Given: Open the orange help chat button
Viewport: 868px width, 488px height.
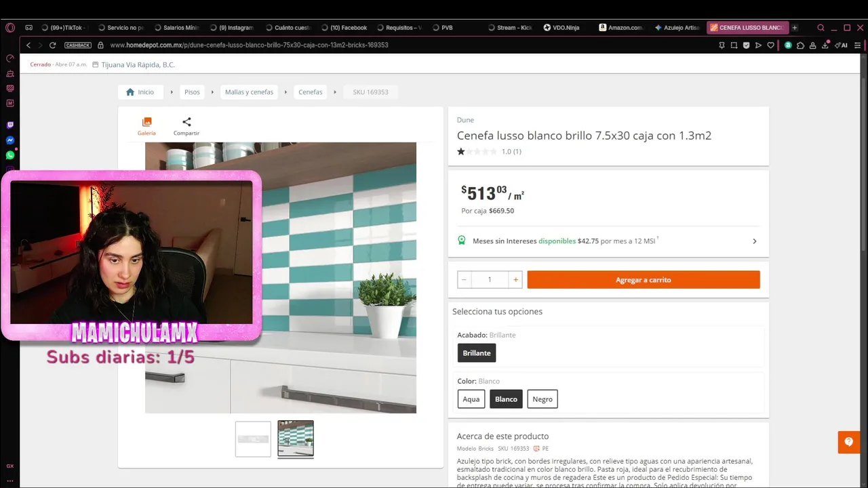Looking at the screenshot, I should click(848, 442).
